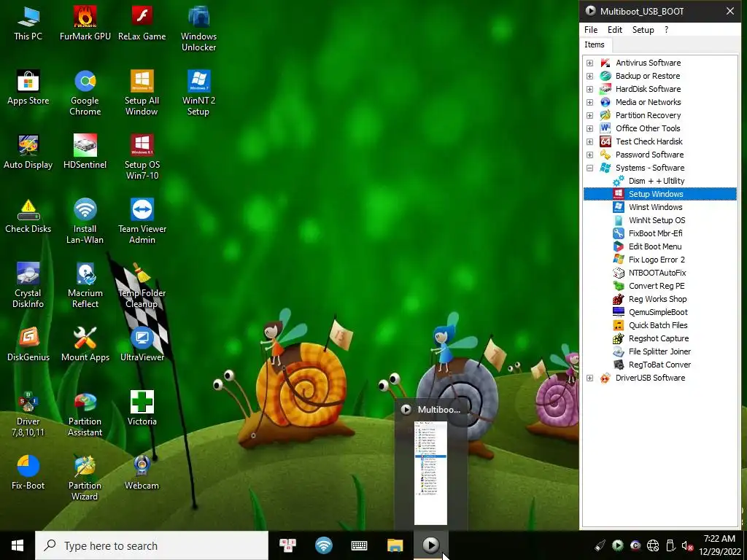Select the Setup All Window icon
Screen dimensions: 747x560
tap(142, 93)
